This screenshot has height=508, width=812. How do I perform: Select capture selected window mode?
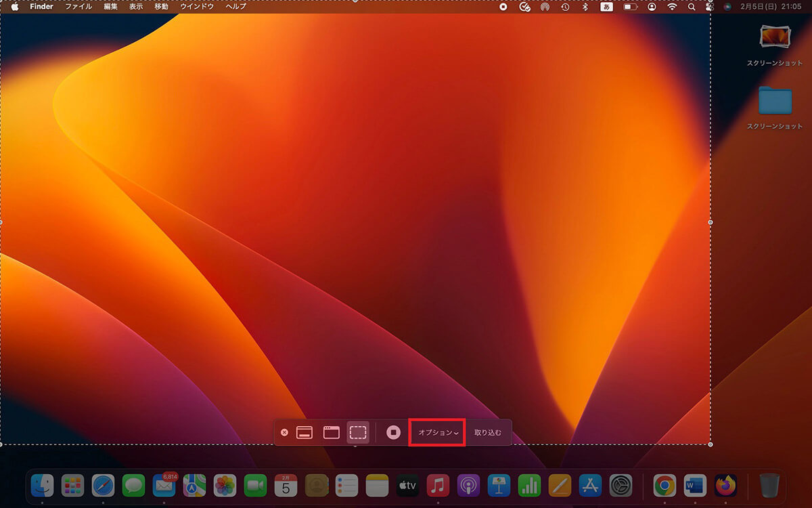tap(331, 432)
